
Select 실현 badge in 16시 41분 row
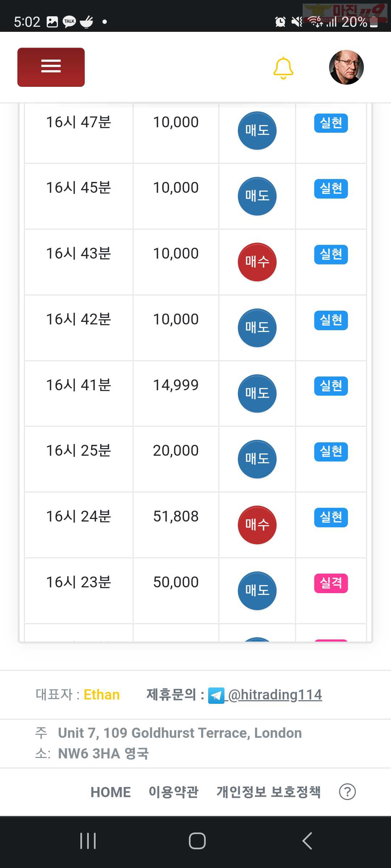(x=331, y=386)
